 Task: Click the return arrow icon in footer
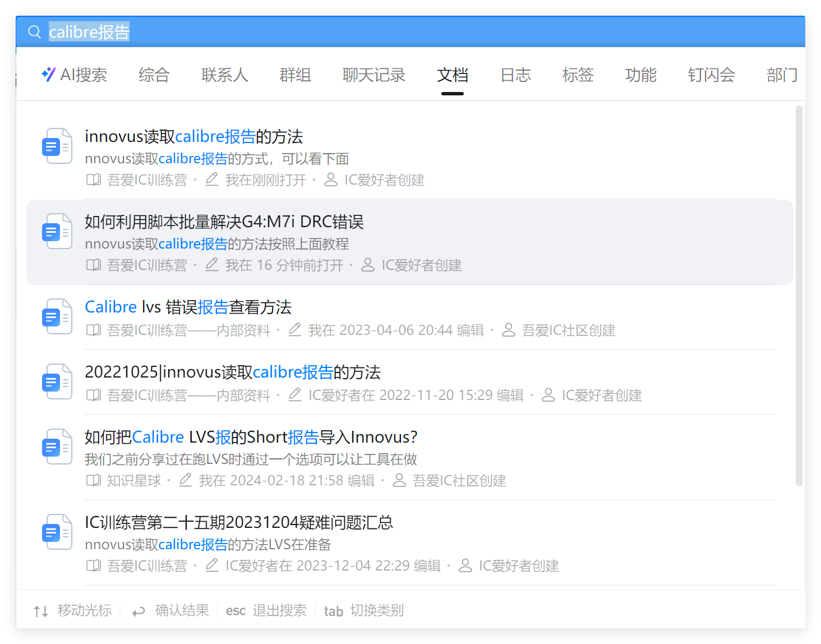(x=139, y=611)
